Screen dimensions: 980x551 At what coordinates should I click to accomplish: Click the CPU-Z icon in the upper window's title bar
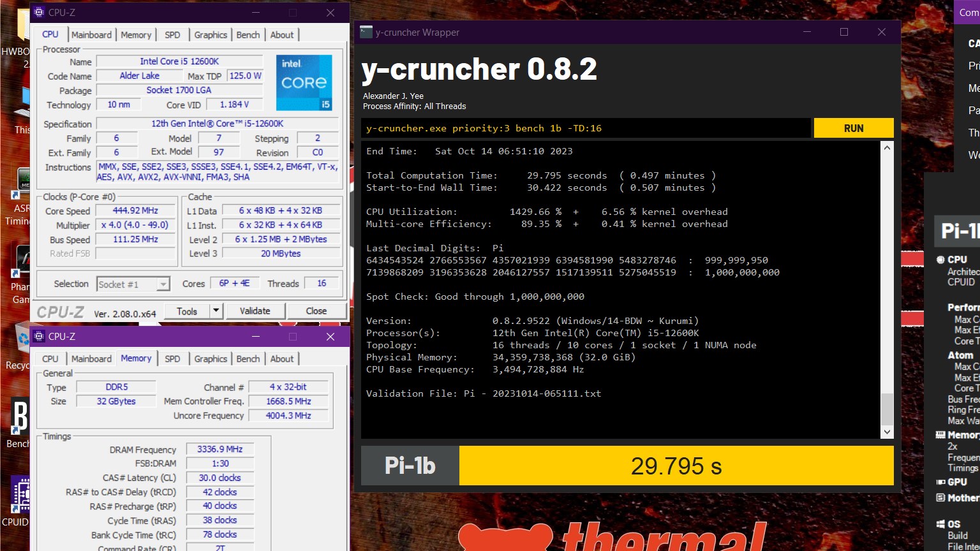tap(39, 12)
